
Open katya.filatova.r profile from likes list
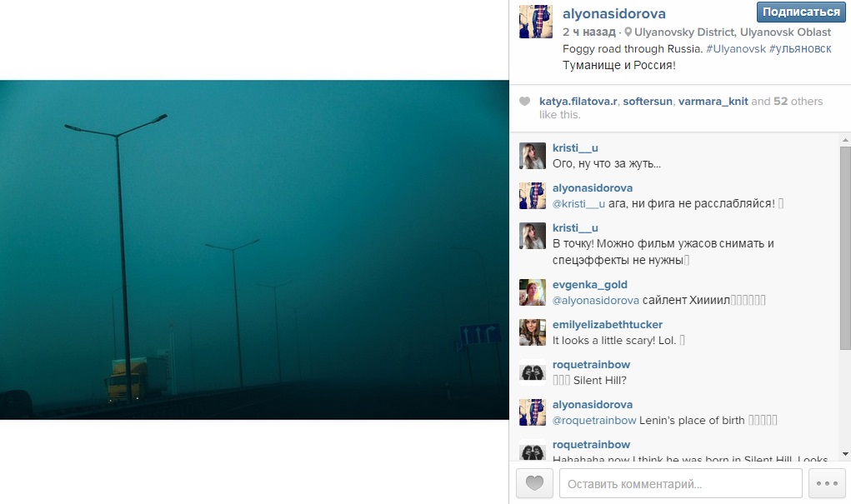(x=578, y=102)
